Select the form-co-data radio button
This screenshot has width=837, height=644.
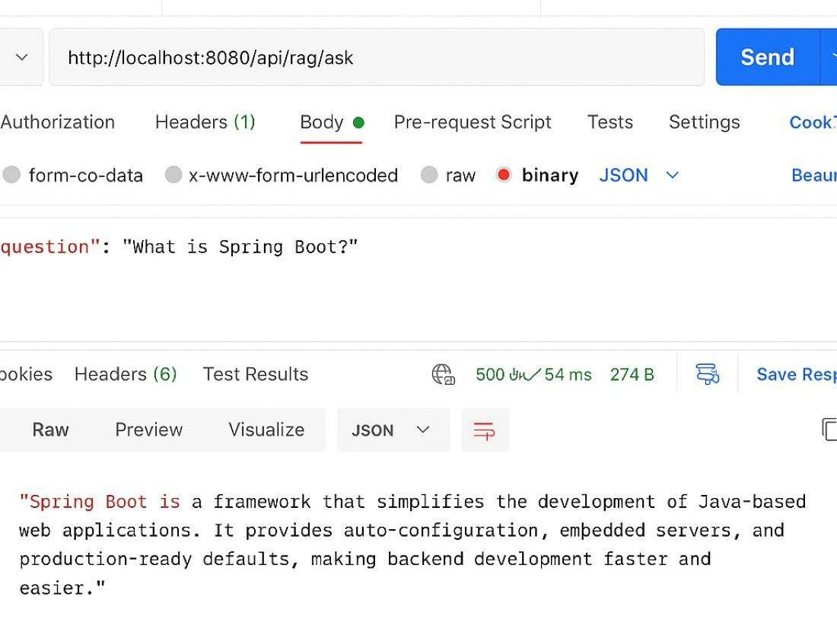11,175
